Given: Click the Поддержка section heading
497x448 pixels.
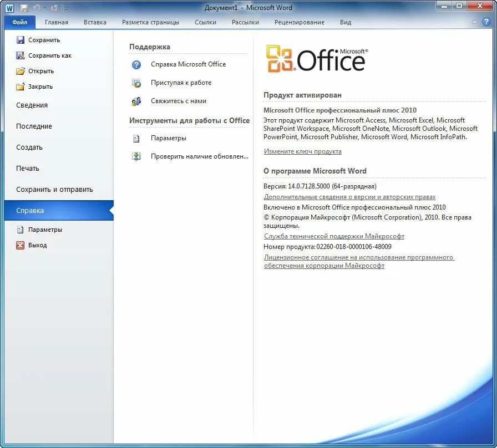Looking at the screenshot, I should tap(150, 47).
